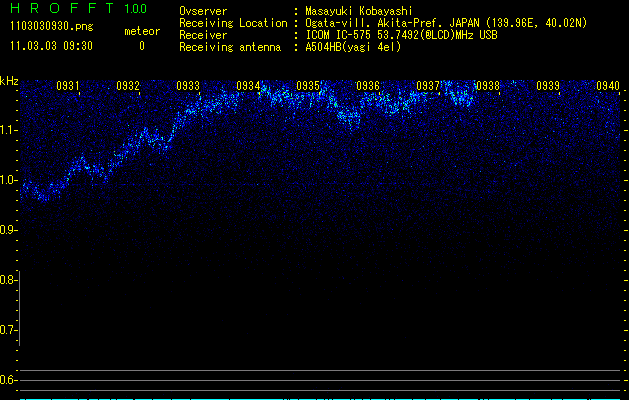The image size is (629, 400).
Task: Click the date stamp 11.03.03 09:30
Action: click(51, 46)
